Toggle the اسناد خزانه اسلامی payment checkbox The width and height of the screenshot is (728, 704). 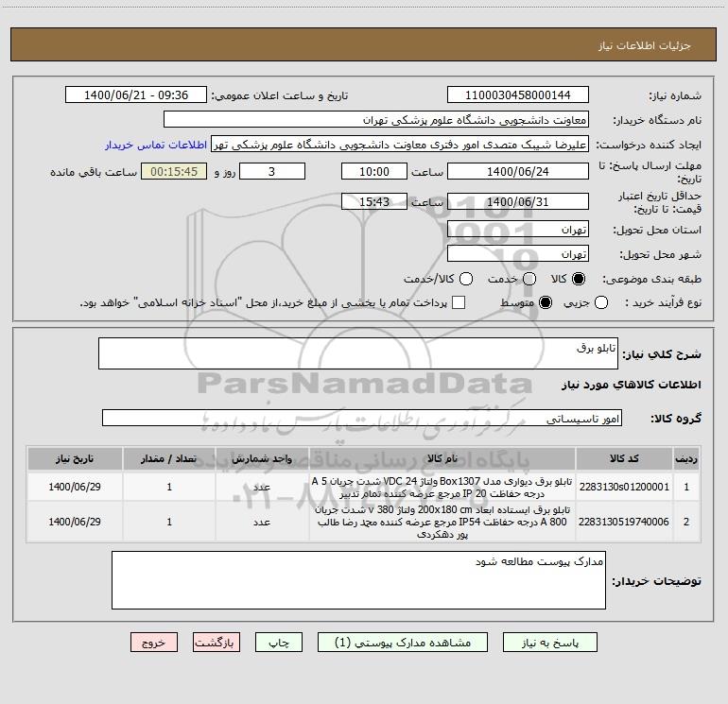459,302
